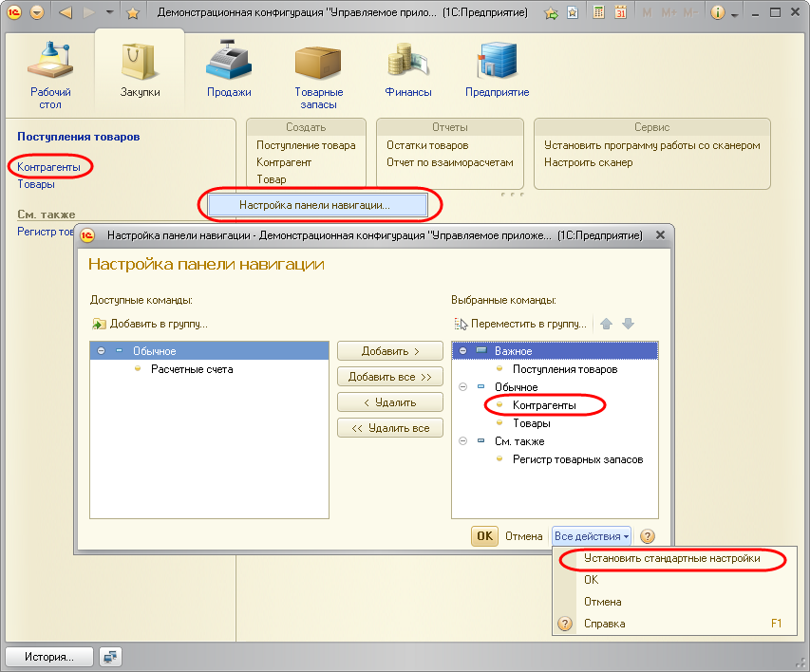
Task: Open the Продажи section with cash register icon
Action: (x=229, y=71)
